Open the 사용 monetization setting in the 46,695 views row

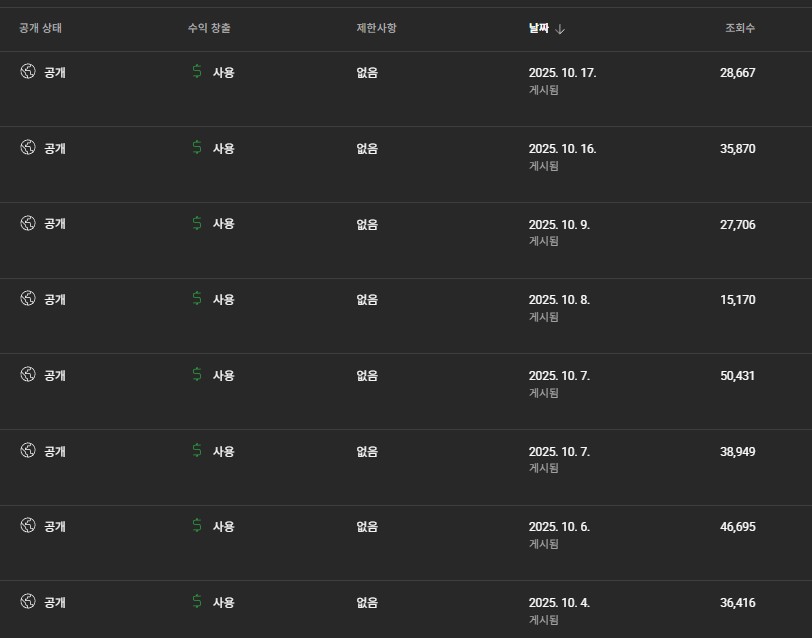click(223, 526)
